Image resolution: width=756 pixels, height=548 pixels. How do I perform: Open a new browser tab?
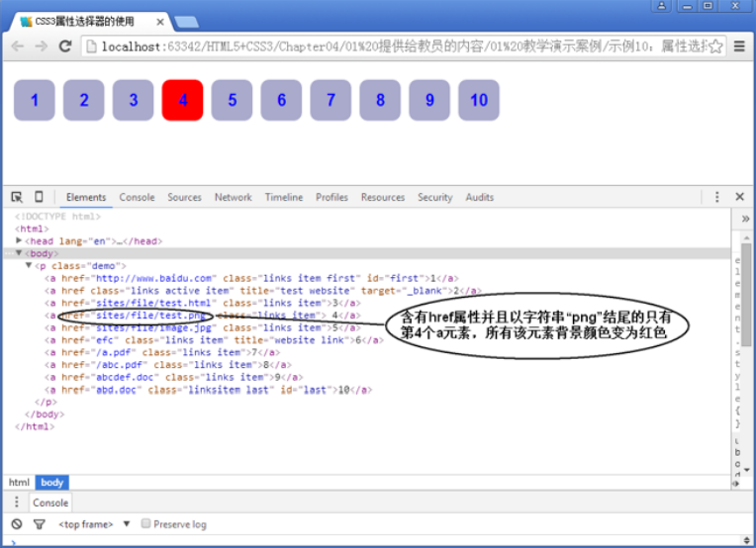coord(186,22)
